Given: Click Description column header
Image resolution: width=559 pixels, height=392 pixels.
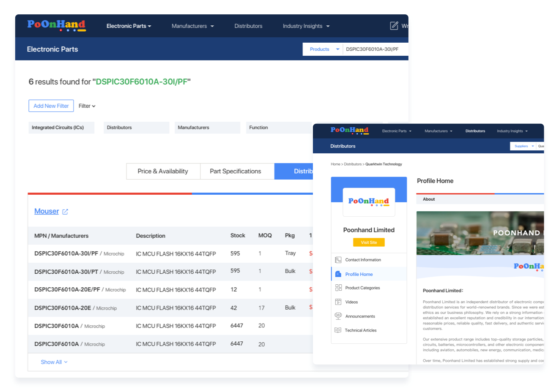Looking at the screenshot, I should point(151,236).
